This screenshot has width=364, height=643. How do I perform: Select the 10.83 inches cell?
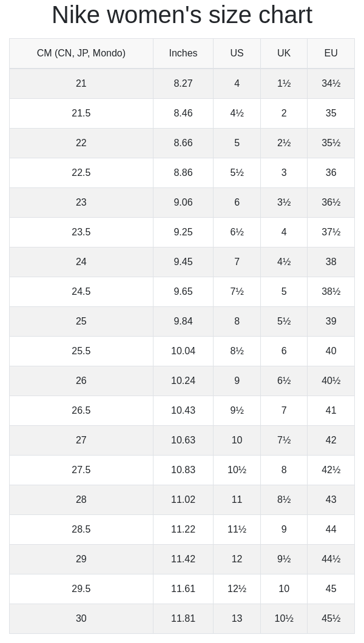coord(183,470)
